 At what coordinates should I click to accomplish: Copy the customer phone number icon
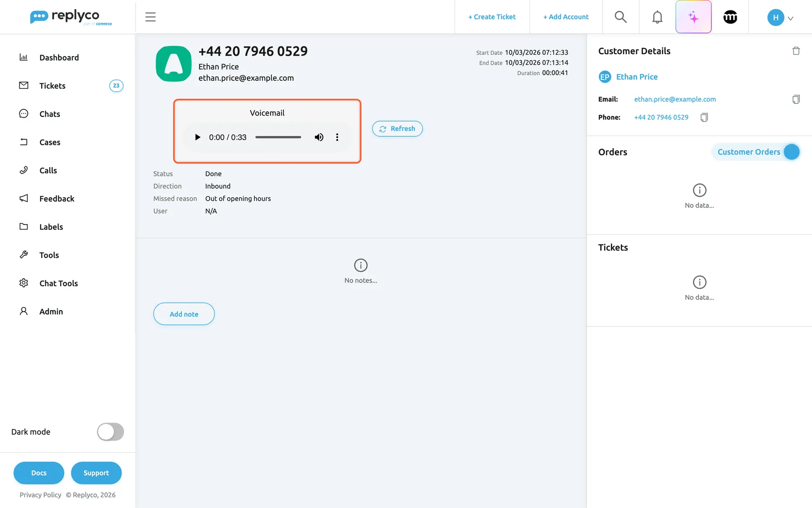tap(704, 117)
